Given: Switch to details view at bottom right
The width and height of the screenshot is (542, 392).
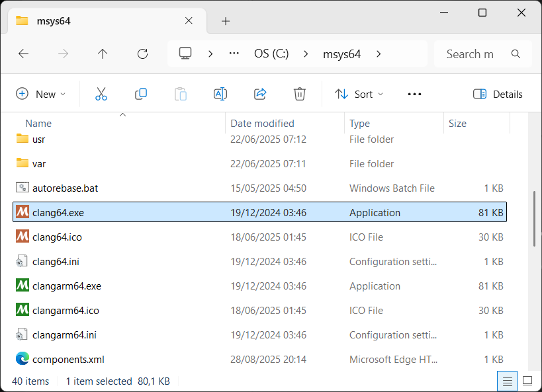Looking at the screenshot, I should click(x=507, y=381).
